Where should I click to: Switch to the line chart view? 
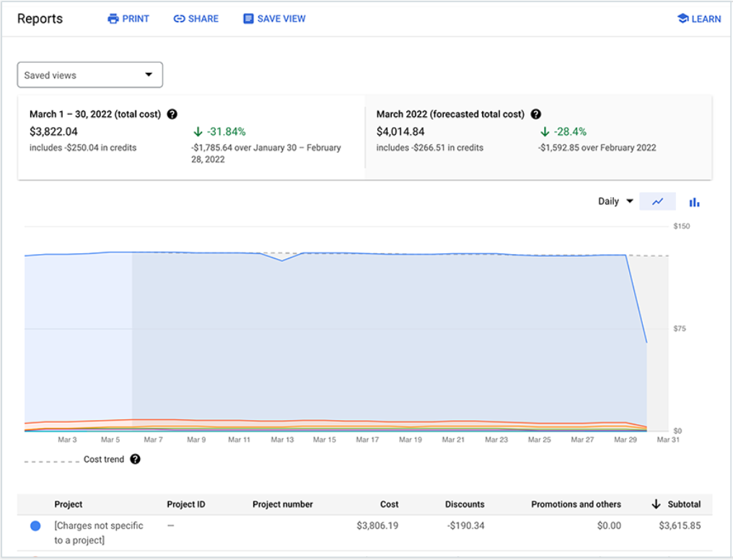point(657,201)
